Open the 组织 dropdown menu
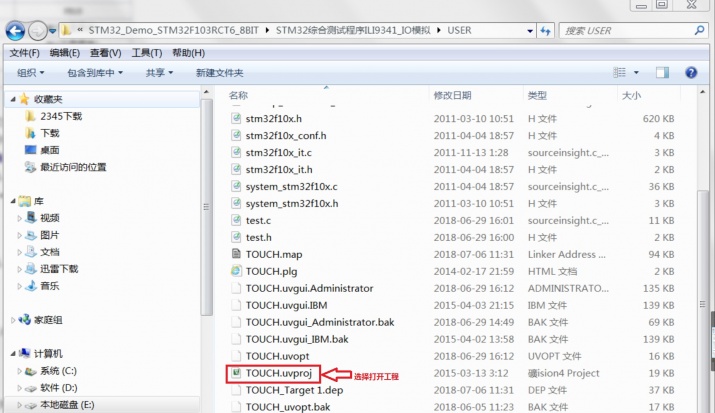The image size is (715, 413). (32, 73)
